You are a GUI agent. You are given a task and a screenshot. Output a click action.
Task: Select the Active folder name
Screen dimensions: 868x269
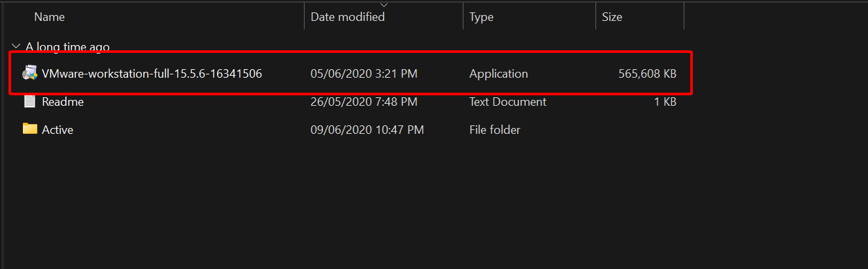pyautogui.click(x=58, y=130)
